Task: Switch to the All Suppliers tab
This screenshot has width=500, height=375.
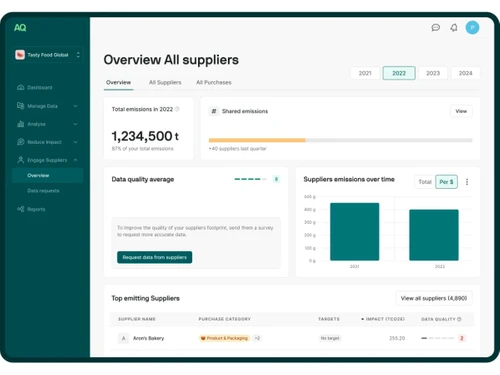Action: (165, 82)
